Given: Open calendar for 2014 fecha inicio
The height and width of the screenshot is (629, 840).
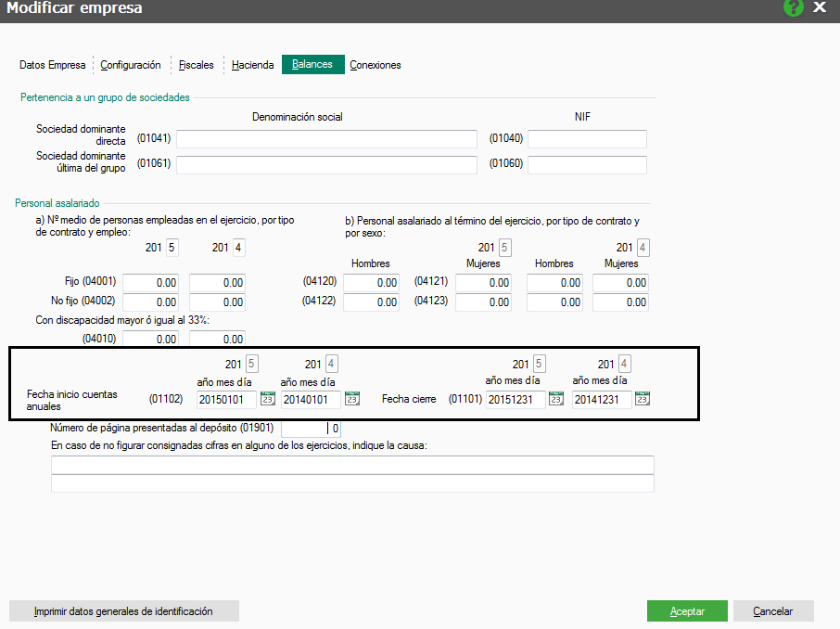Looking at the screenshot, I should (x=352, y=398).
